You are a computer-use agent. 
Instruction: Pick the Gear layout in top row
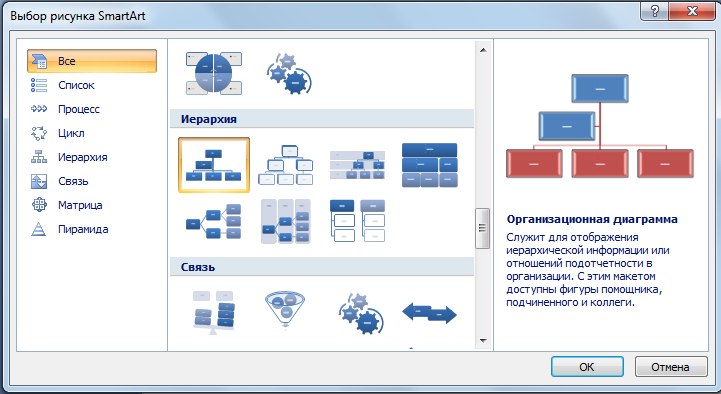click(x=289, y=74)
